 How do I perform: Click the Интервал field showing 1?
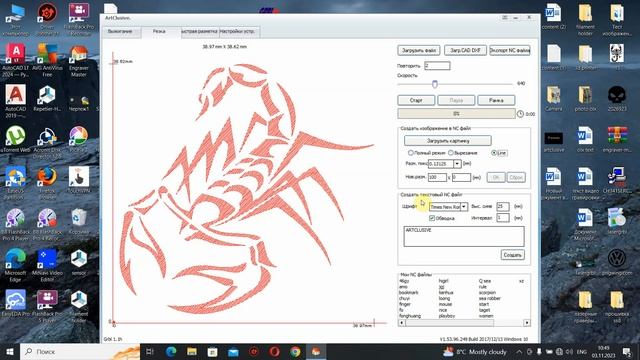tap(503, 218)
